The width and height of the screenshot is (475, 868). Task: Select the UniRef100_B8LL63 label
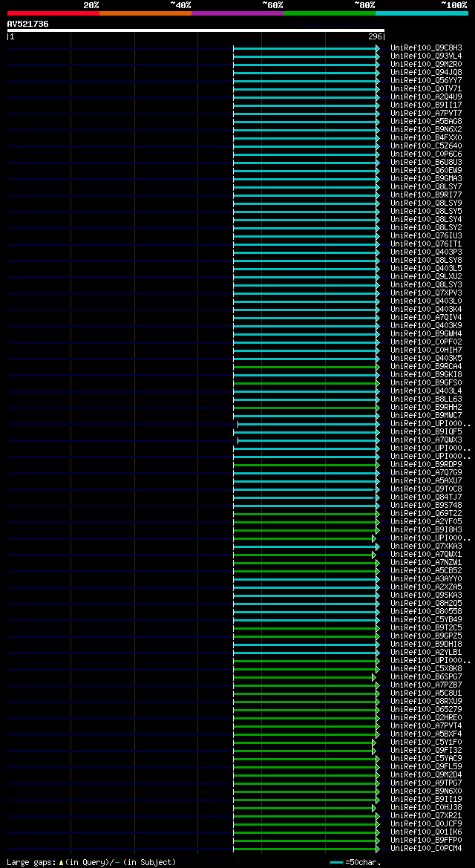426,399
